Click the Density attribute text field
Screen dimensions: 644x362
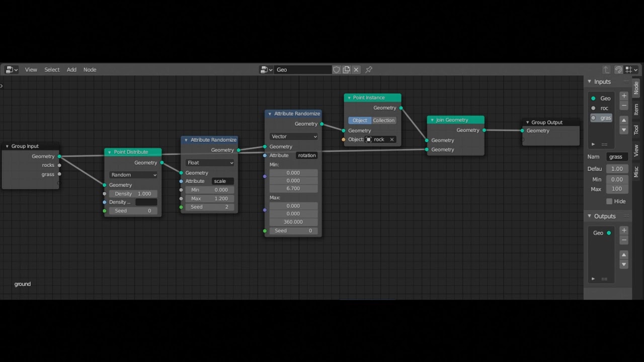(146, 202)
